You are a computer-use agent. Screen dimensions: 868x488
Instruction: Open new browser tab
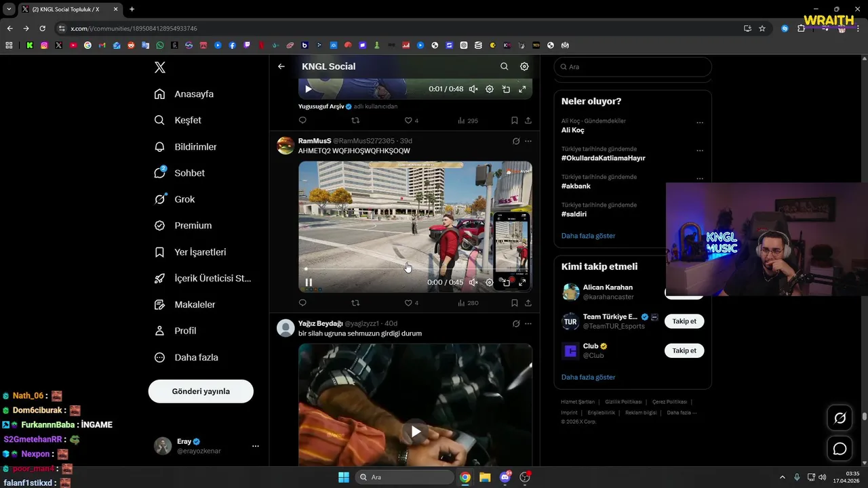(x=132, y=9)
